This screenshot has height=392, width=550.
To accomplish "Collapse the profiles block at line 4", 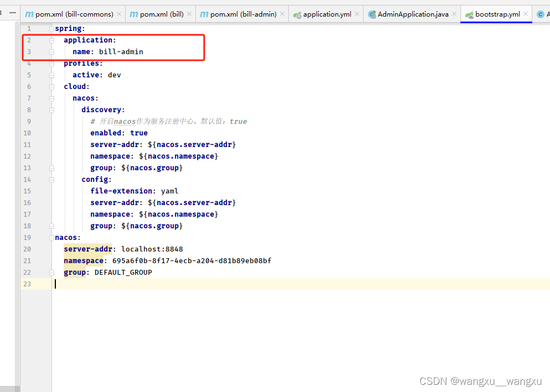I will [51, 64].
